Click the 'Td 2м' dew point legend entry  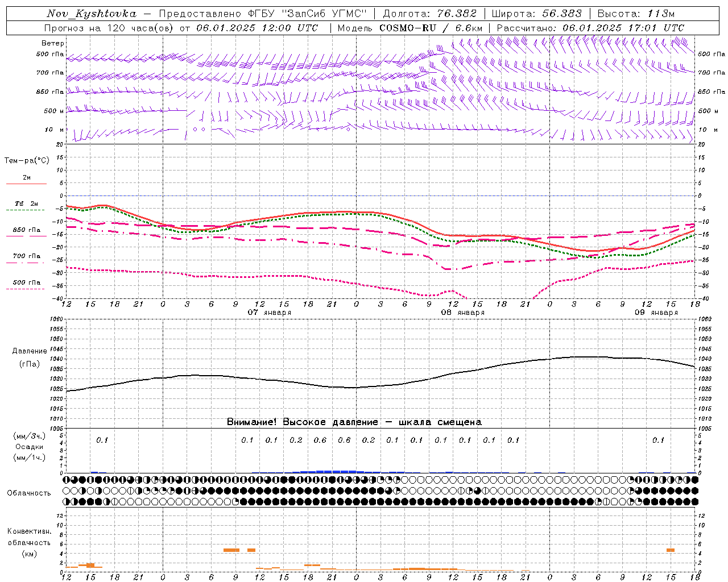pos(26,203)
